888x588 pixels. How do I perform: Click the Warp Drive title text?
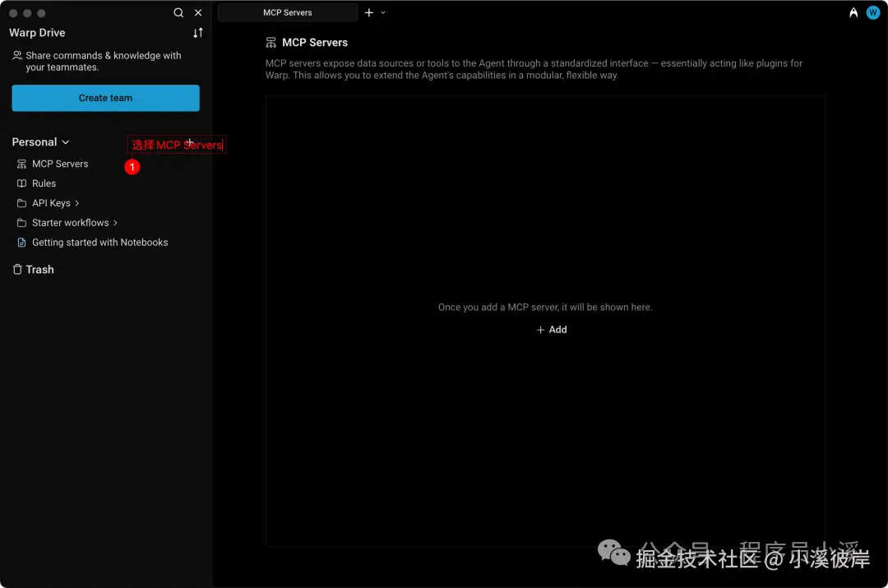coord(37,33)
